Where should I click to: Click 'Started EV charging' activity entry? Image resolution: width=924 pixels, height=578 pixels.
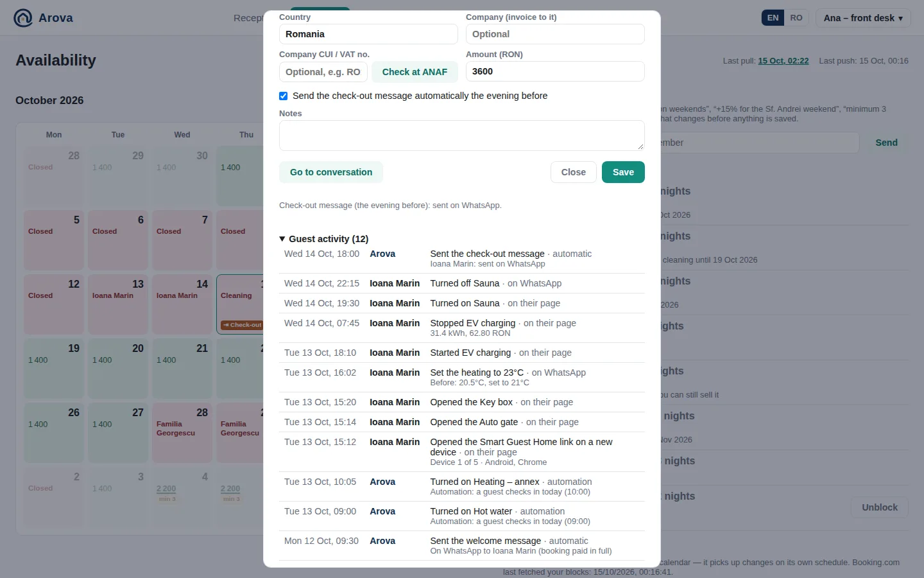462,353
